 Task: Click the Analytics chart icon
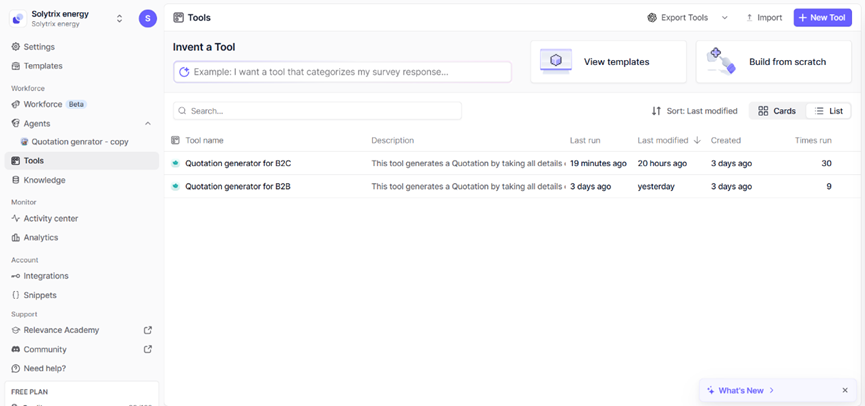(x=16, y=237)
